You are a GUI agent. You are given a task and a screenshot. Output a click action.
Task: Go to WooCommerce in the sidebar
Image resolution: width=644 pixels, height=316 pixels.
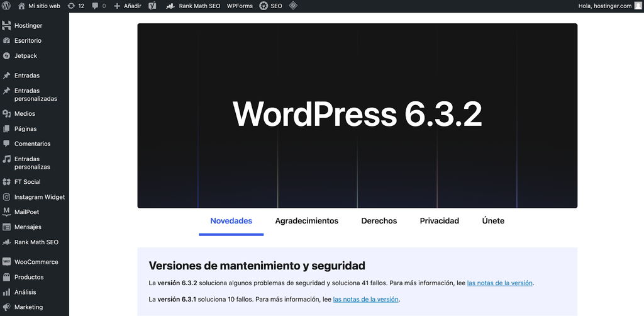coord(36,262)
